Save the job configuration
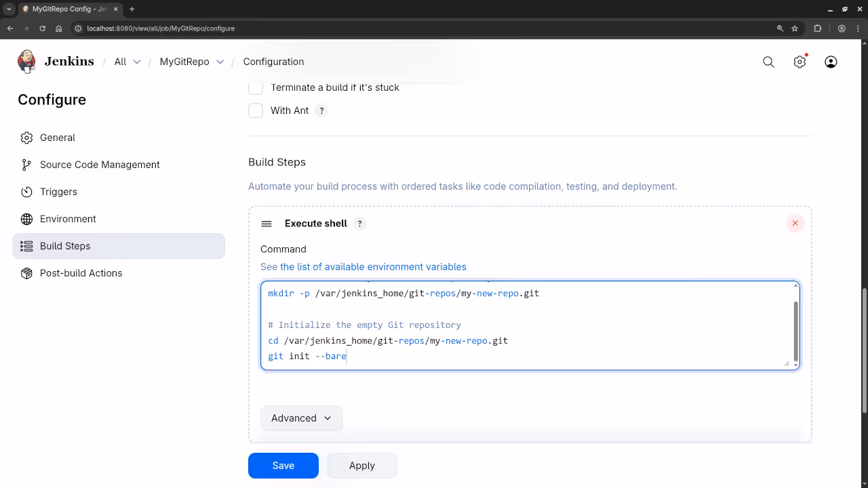This screenshot has width=868, height=488. [283, 466]
